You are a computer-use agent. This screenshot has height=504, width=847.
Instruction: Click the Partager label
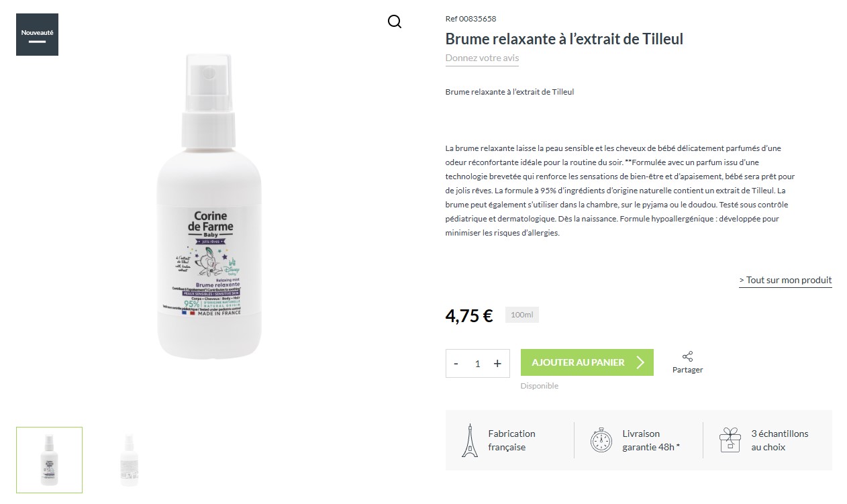(x=687, y=370)
